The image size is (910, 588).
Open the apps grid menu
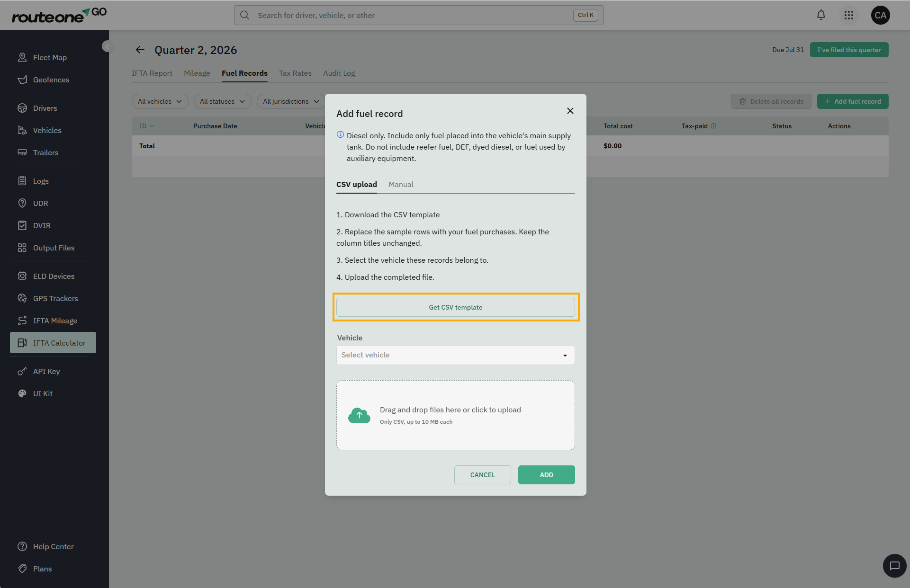(x=849, y=15)
